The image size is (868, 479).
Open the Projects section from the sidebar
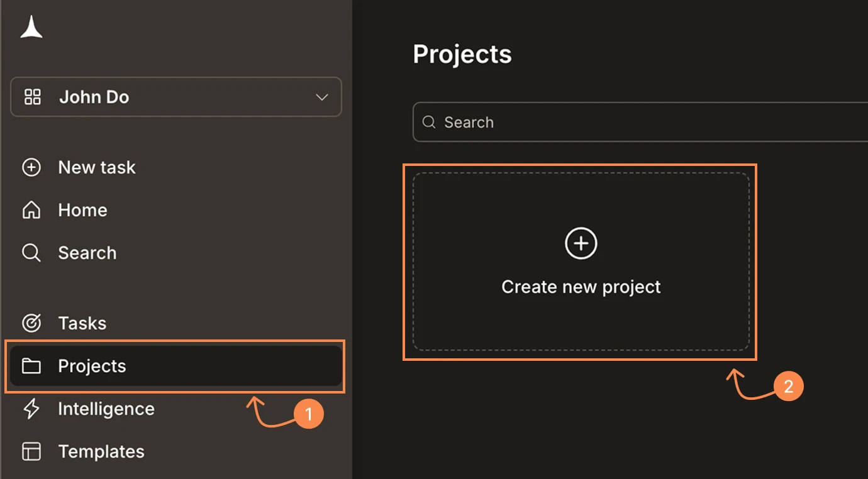92,366
